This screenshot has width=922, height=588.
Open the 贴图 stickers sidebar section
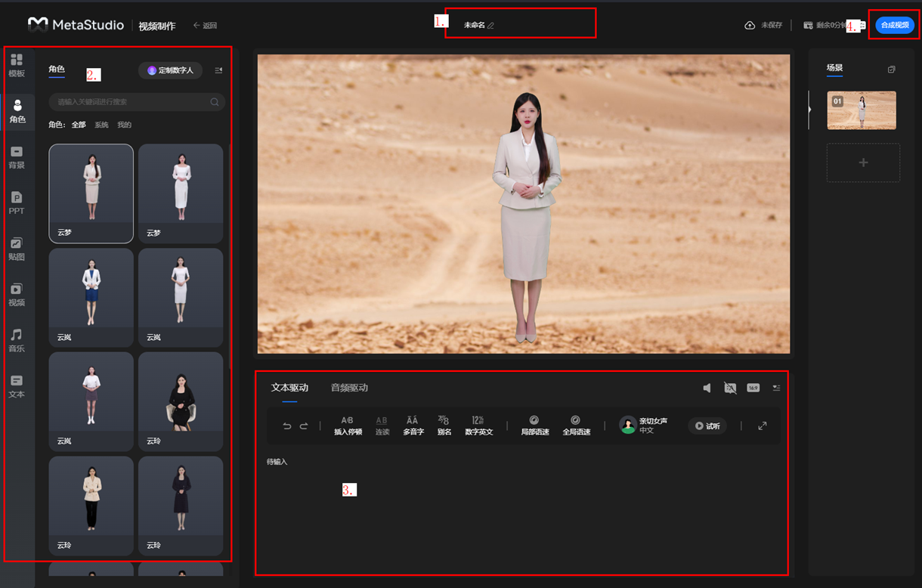click(x=17, y=249)
